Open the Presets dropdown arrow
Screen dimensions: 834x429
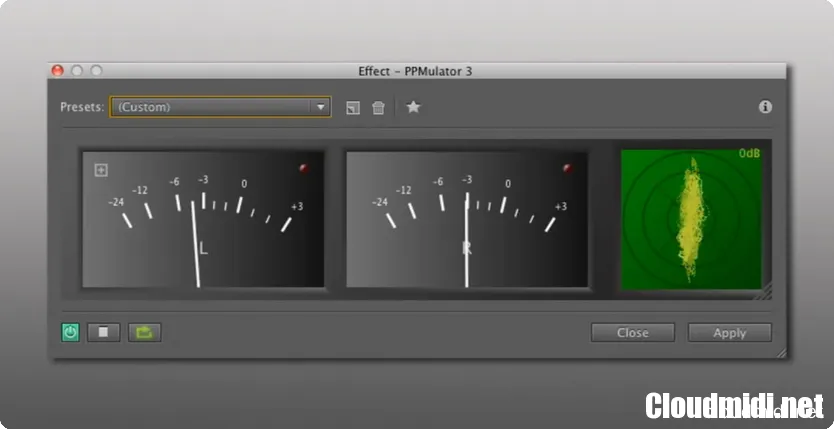coord(320,107)
